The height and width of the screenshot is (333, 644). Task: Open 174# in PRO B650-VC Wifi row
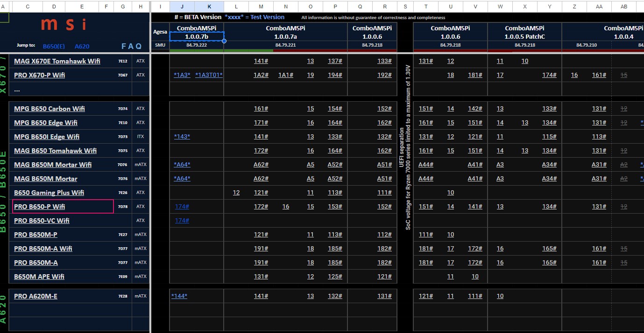pos(182,221)
